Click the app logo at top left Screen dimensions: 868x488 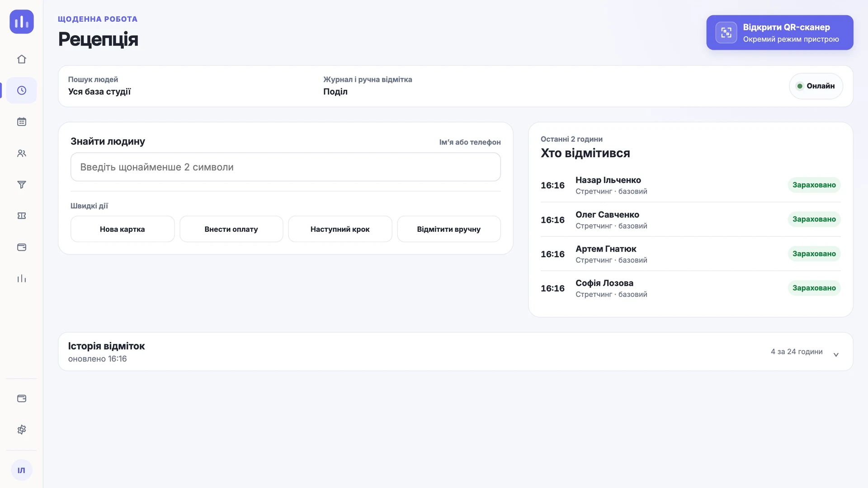click(x=22, y=22)
